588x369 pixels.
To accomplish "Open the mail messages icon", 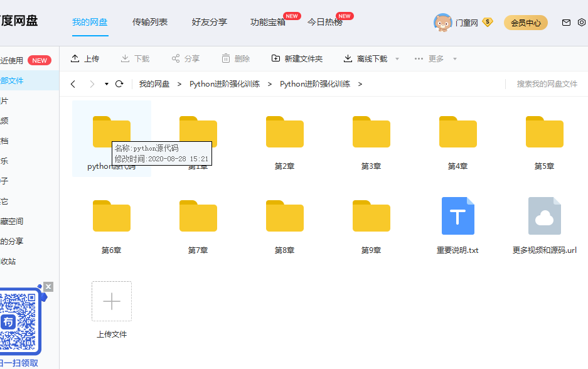I will 566,23.
